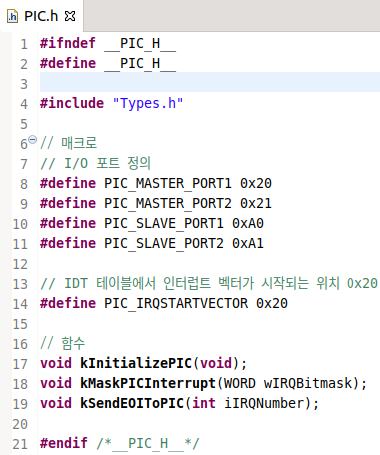The image size is (380, 455).
Task: Select the PIC.h editor tab
Action: (x=41, y=16)
